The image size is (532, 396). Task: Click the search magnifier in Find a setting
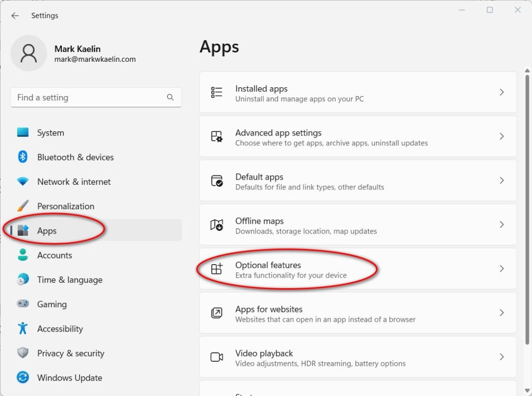tap(170, 97)
